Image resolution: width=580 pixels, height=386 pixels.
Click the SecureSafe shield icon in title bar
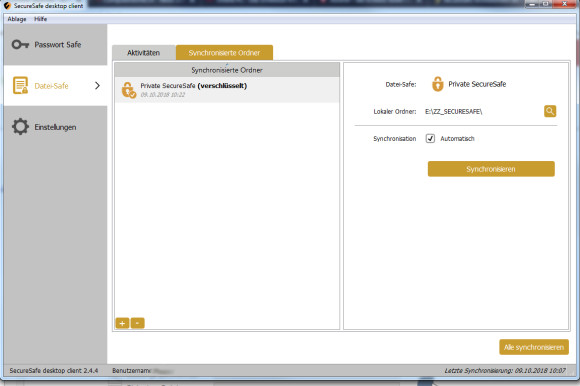7,5
